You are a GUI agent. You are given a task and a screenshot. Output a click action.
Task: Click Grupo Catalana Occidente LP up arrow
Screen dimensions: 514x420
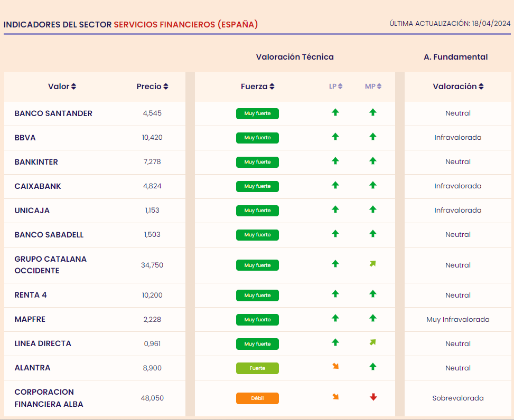[x=335, y=264]
